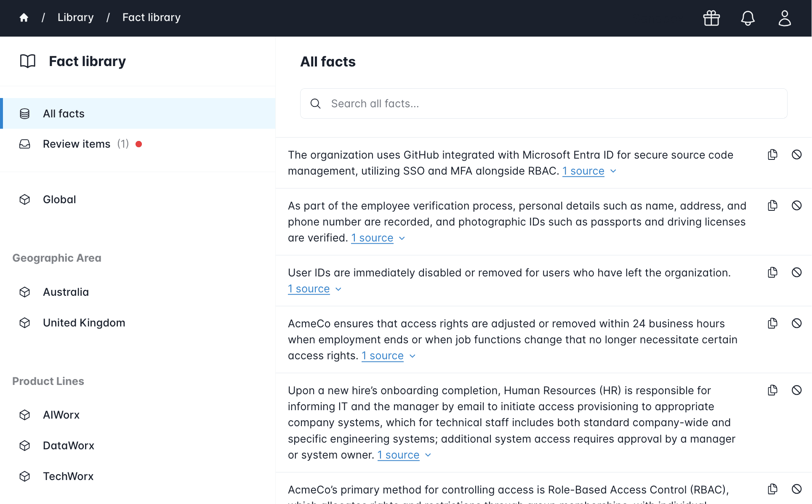812x504 pixels.
Task: Expand source chevron for HR onboarding fact
Action: pyautogui.click(x=428, y=455)
